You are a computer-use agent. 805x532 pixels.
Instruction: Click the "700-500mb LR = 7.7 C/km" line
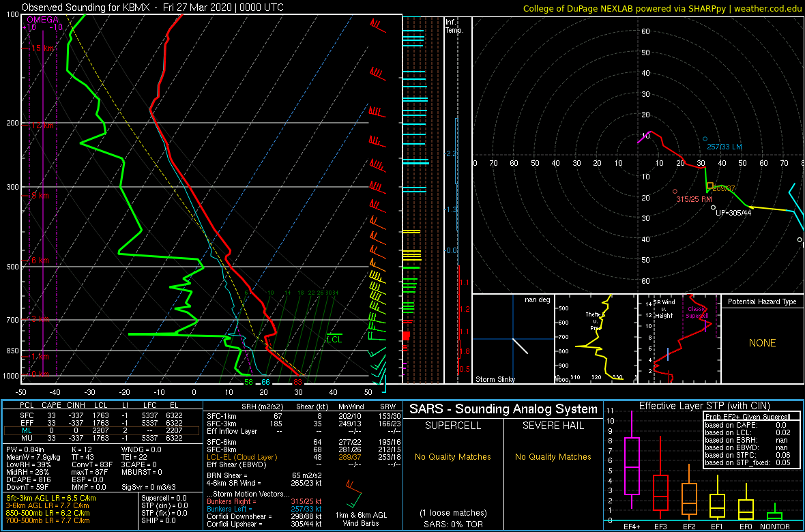tap(47, 520)
